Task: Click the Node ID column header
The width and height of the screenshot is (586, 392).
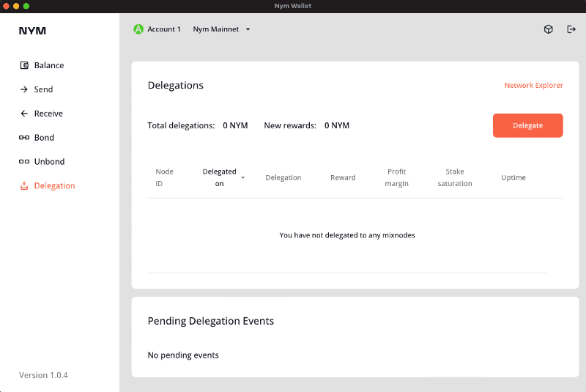Action: pyautogui.click(x=164, y=177)
